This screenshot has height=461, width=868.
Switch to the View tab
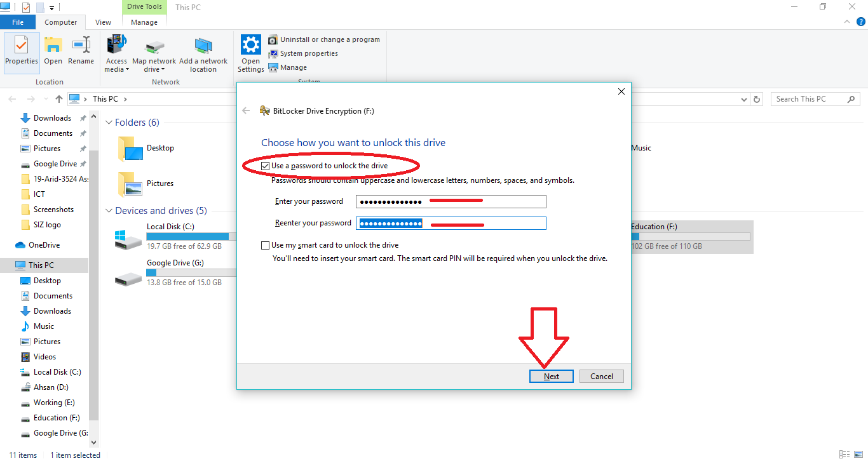pos(104,22)
